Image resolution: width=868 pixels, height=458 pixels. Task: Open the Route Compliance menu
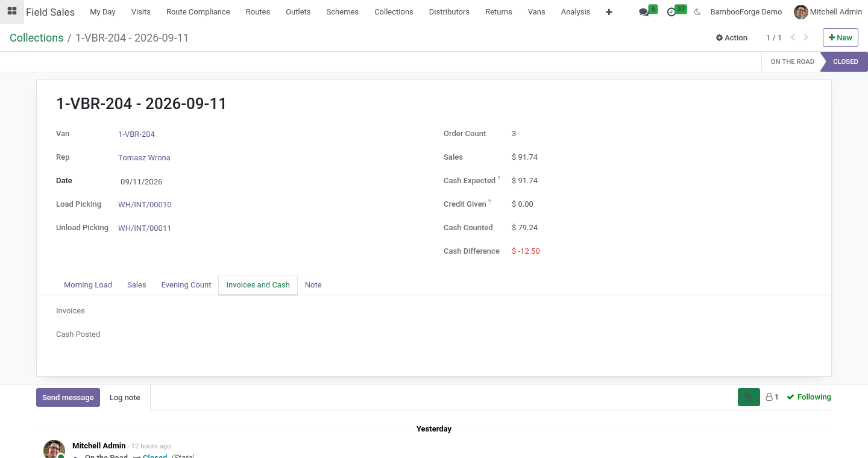198,12
